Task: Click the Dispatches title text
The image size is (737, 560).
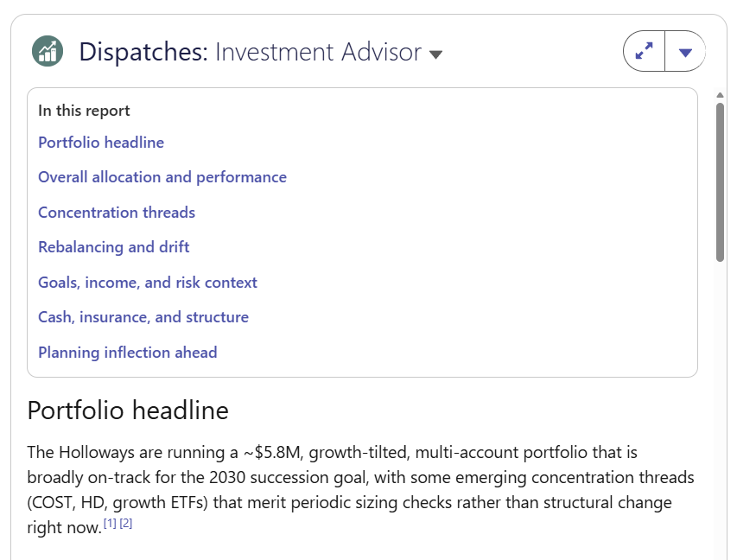Action: 143,52
